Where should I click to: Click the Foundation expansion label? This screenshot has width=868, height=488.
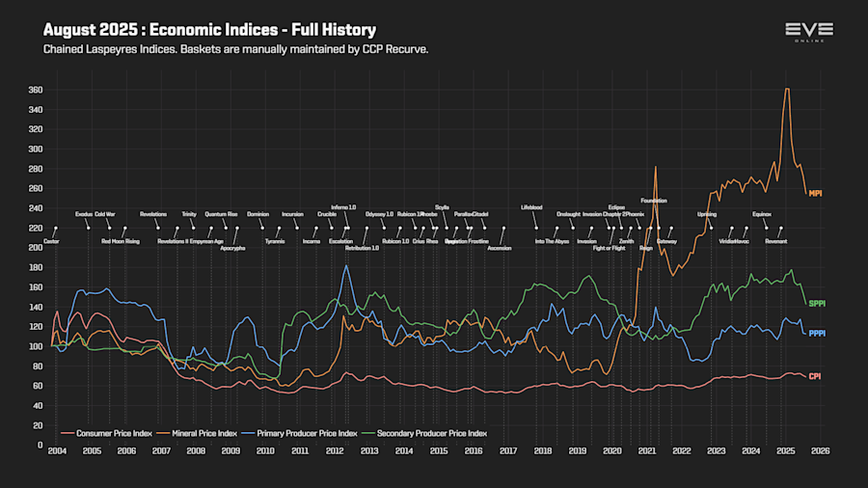pos(654,202)
